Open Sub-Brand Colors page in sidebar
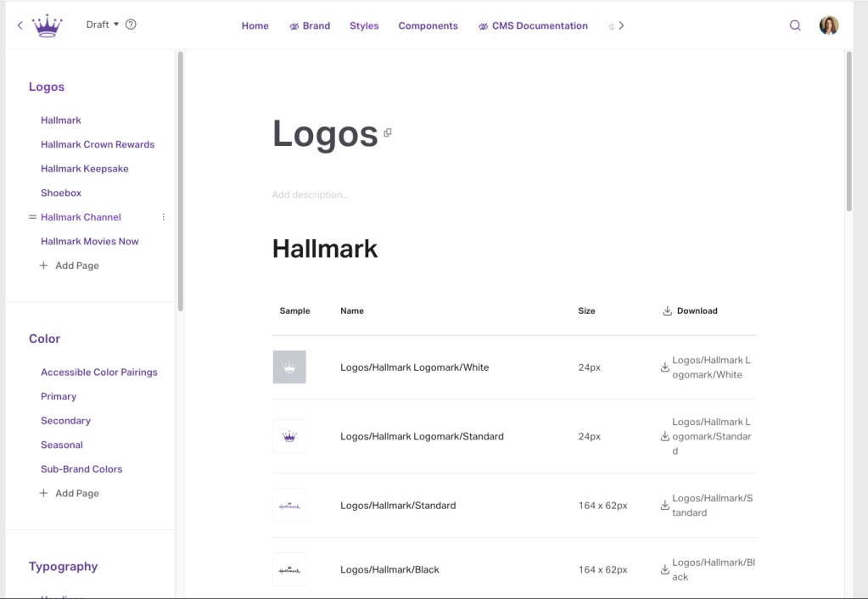This screenshot has height=599, width=868. [x=81, y=469]
